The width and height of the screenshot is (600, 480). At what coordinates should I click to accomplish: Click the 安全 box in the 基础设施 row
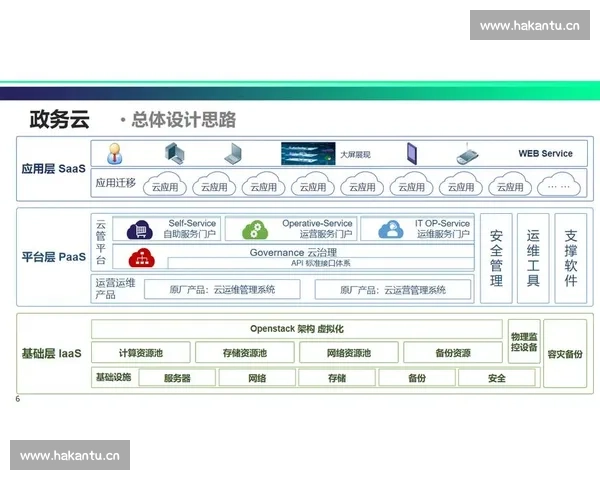coord(497,378)
